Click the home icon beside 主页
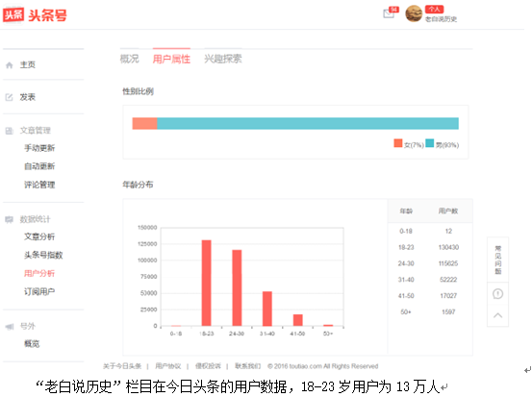 point(10,65)
